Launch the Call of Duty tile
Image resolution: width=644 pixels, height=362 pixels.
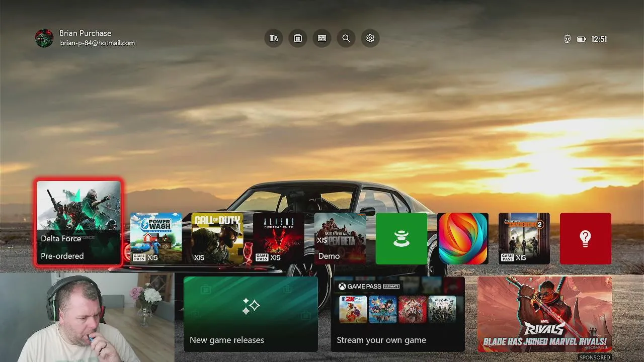tap(217, 238)
